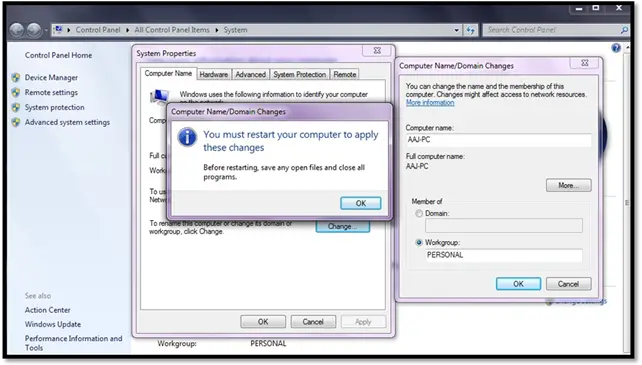This screenshot has height=365, width=642.
Task: Open Windows Update link
Action: tap(53, 324)
